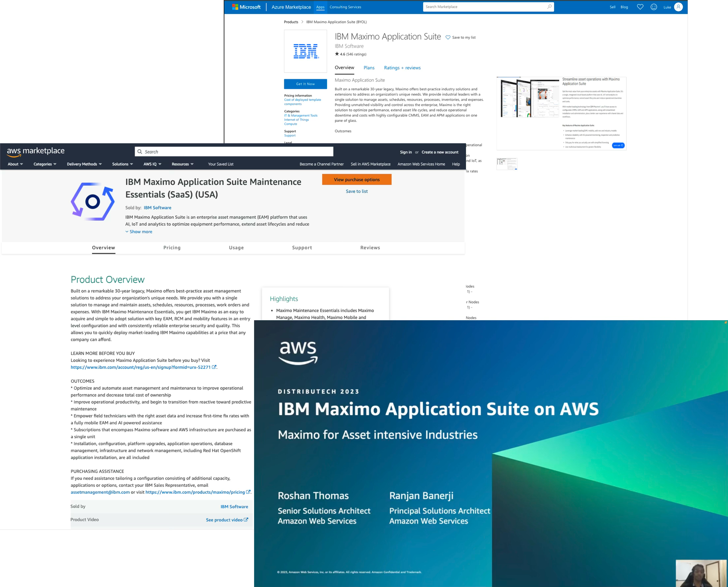728x587 pixels.
Task: Expand the Delivery Methods menu
Action: coord(83,164)
